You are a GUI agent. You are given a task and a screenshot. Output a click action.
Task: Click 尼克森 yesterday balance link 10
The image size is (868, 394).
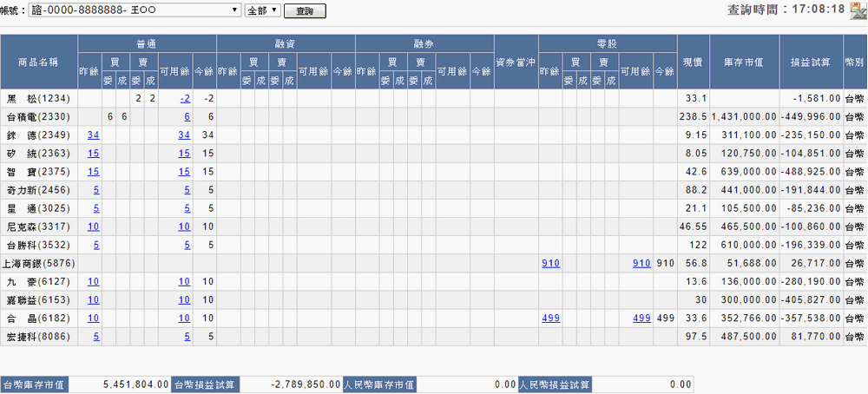pos(93,226)
